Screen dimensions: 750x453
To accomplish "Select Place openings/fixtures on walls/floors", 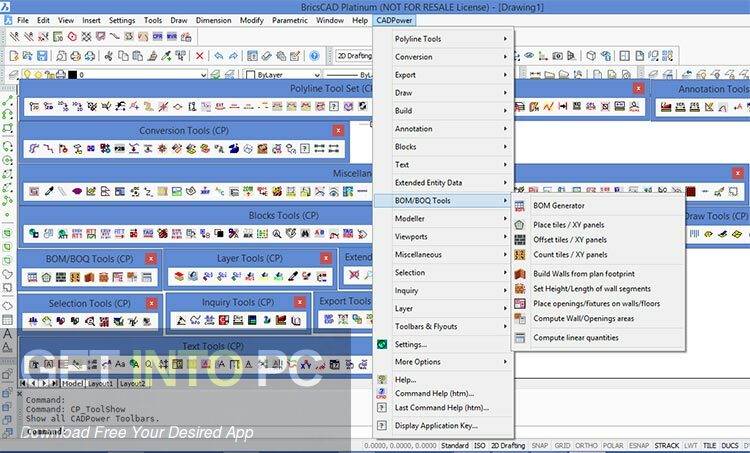I will coord(596,303).
